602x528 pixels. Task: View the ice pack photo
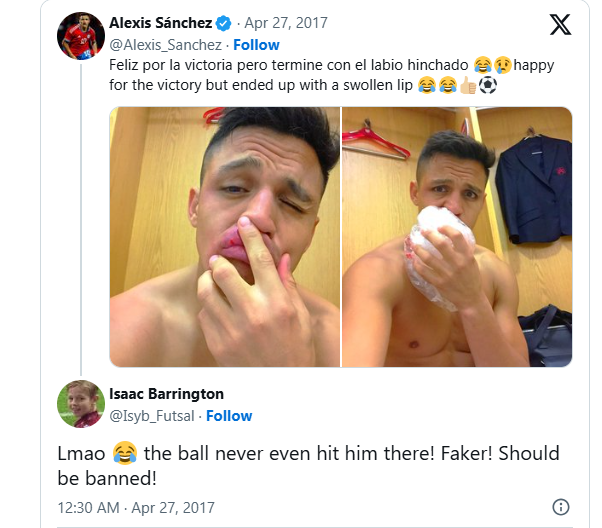457,237
